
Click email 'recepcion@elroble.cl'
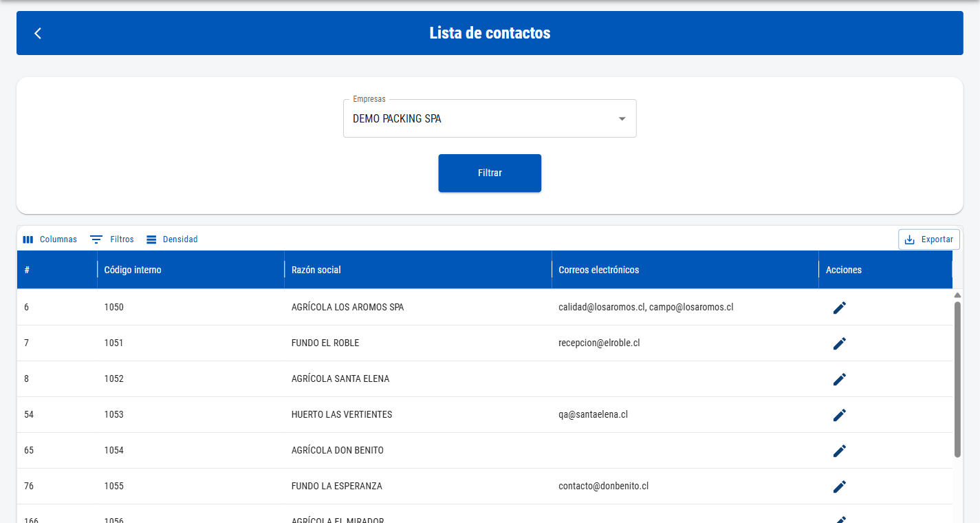click(600, 343)
